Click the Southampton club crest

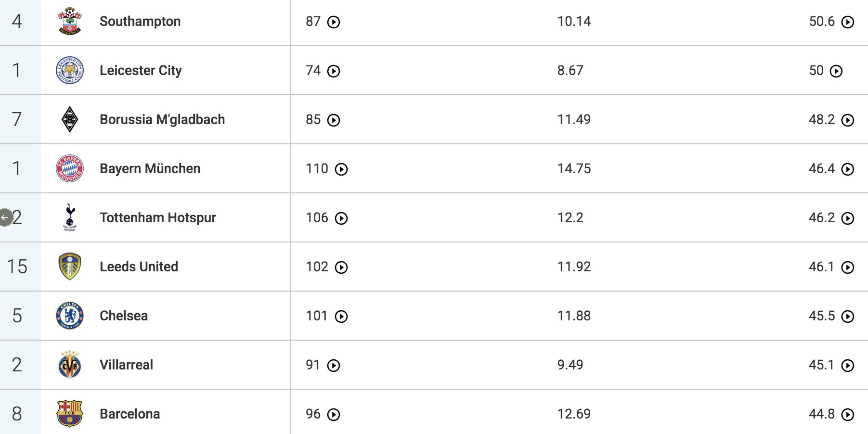[70, 21]
